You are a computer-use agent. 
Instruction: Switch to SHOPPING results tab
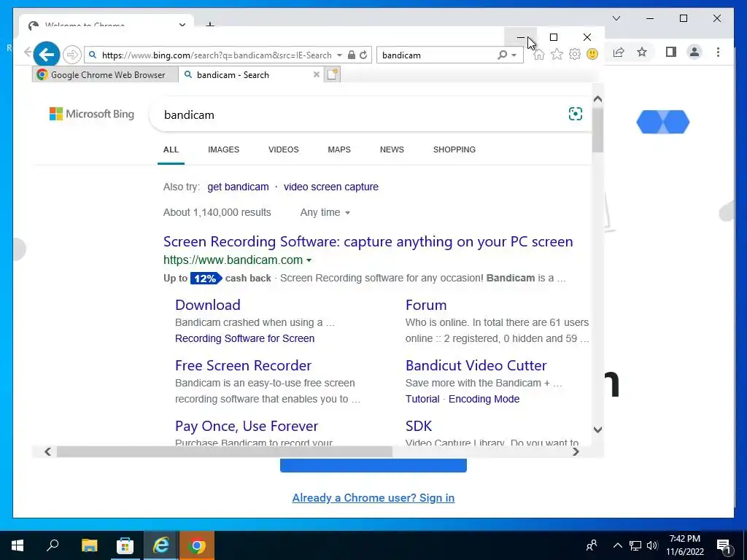[454, 149]
